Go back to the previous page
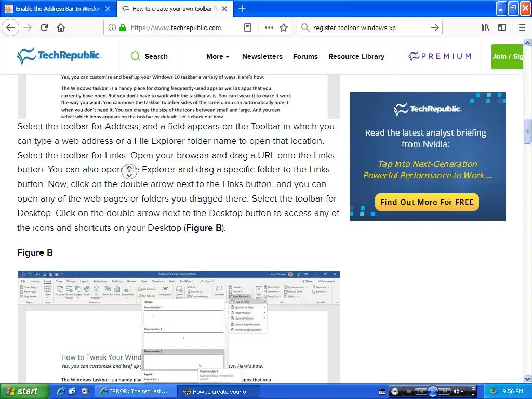 coord(10,28)
